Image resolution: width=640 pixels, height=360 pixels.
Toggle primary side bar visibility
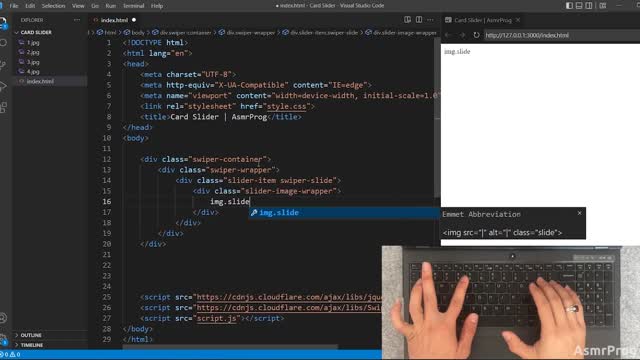[x=569, y=6]
